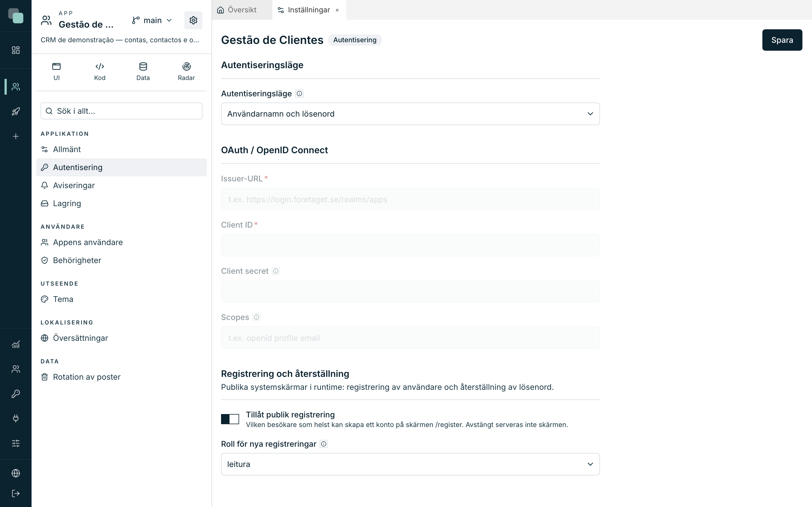Click the plus icon in left rail
The image size is (812, 507).
coord(16,136)
